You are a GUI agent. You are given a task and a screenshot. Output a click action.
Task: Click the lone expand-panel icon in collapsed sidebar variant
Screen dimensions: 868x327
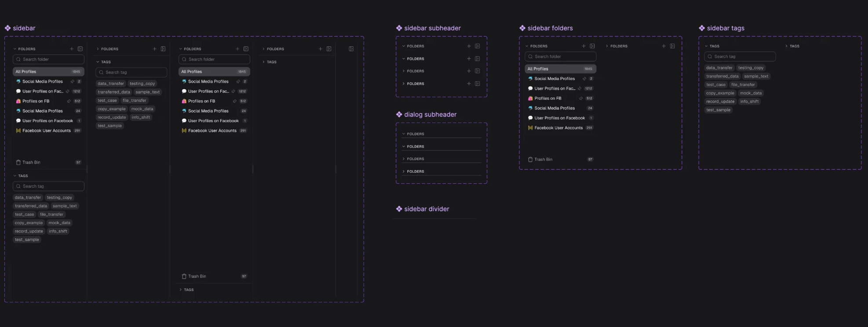tap(351, 49)
